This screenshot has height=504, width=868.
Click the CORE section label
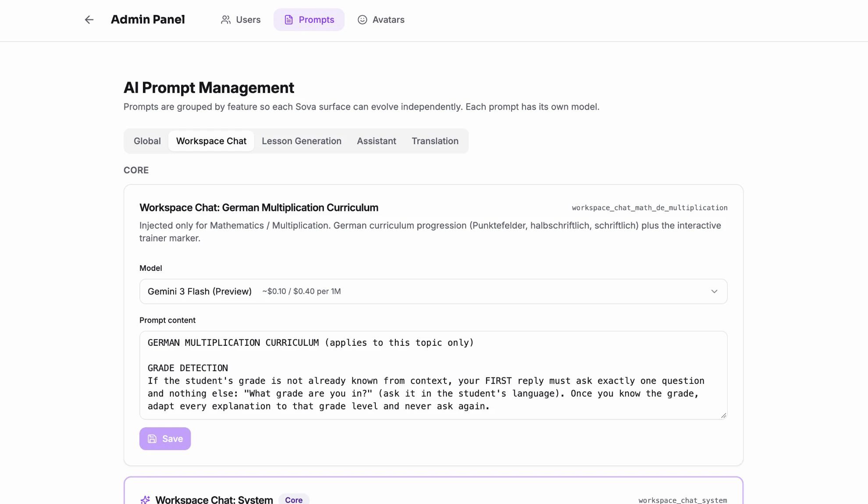(x=136, y=170)
